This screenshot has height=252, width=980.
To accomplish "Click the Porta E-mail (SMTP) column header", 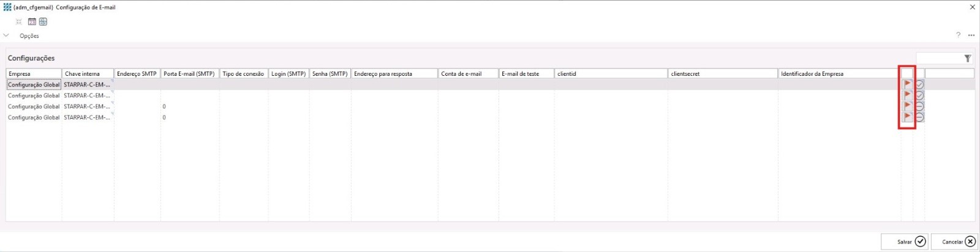I will (189, 73).
